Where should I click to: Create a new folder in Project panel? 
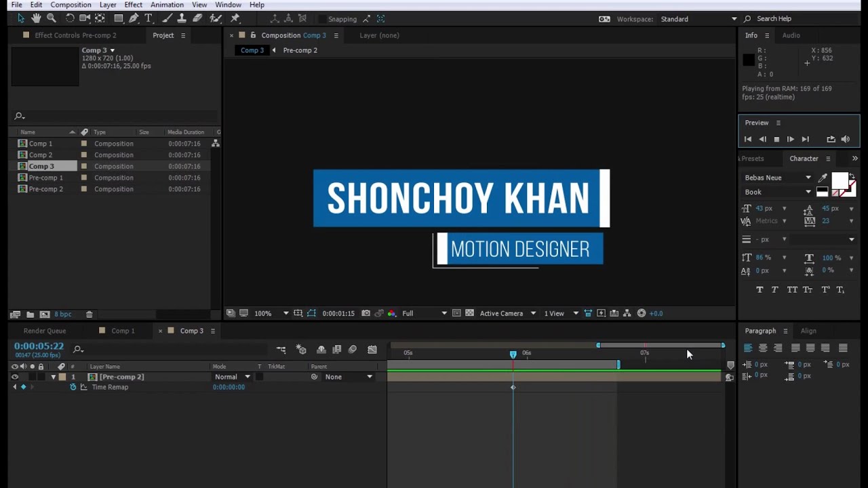click(x=30, y=314)
